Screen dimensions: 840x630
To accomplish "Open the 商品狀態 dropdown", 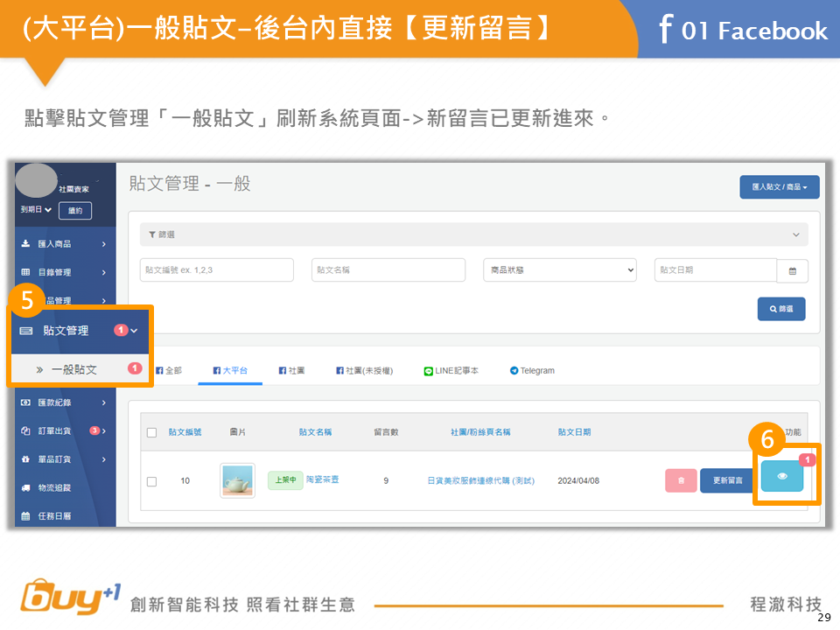I will pos(560,270).
